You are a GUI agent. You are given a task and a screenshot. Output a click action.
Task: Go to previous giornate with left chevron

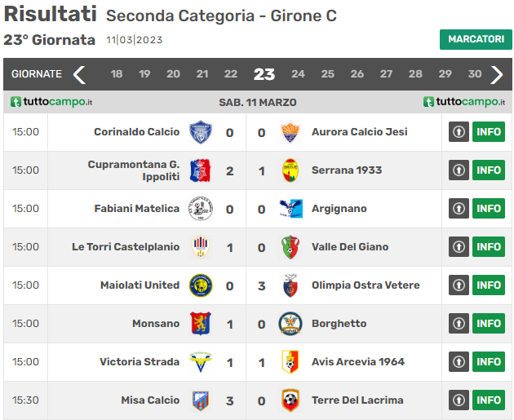[79, 75]
